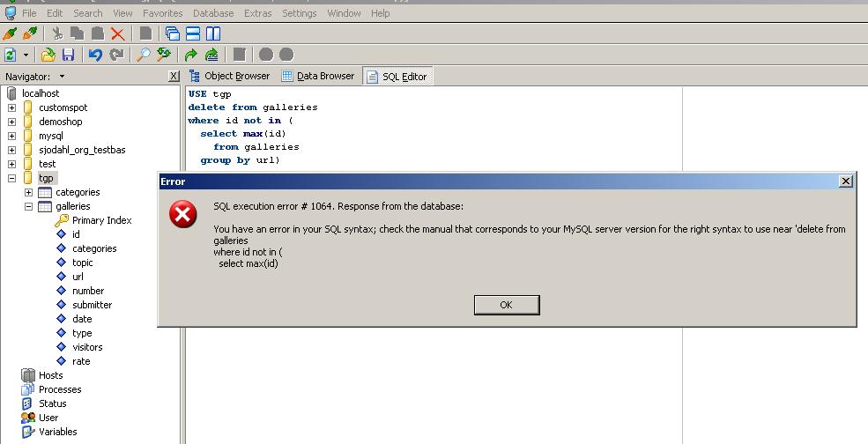This screenshot has width=868, height=444.
Task: Switch to the Object Browser tab
Action: 230,76
